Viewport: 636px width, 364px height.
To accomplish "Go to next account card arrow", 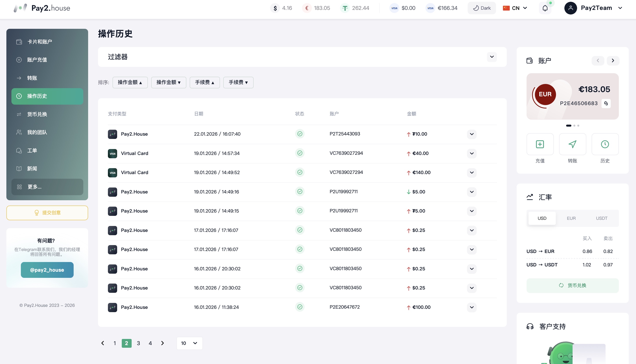I will tap(613, 60).
